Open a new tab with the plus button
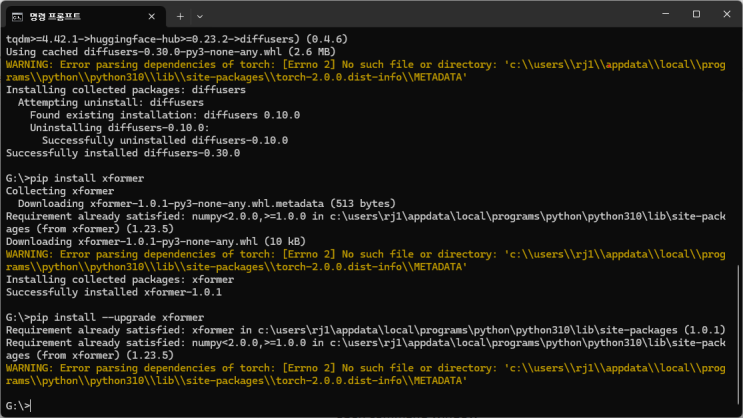The height and width of the screenshot is (418, 743). 180,17
